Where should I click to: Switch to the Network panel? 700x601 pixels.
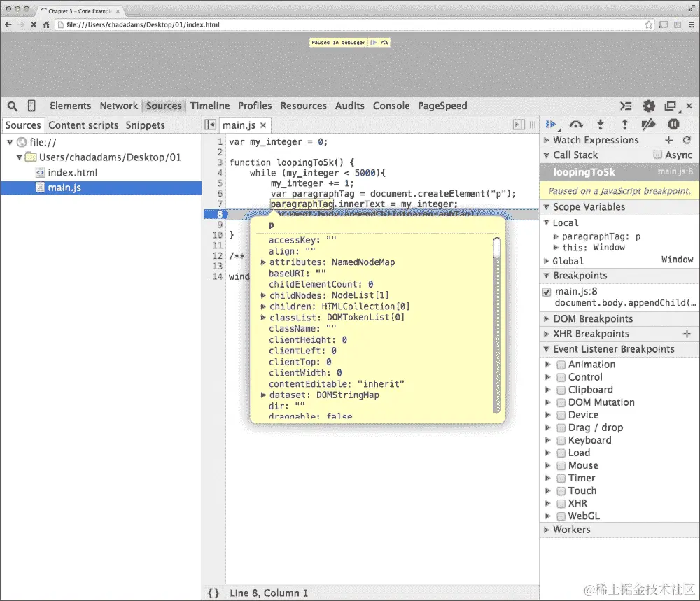pos(119,106)
